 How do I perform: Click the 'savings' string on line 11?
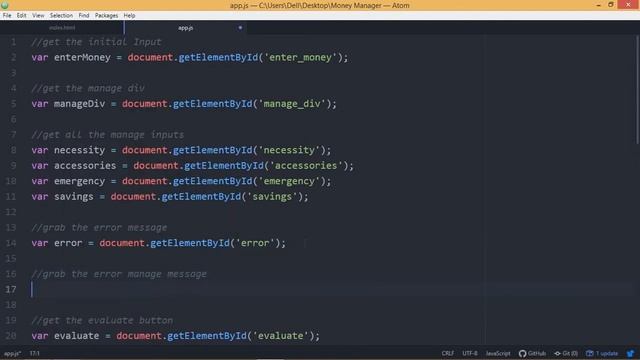272,197
